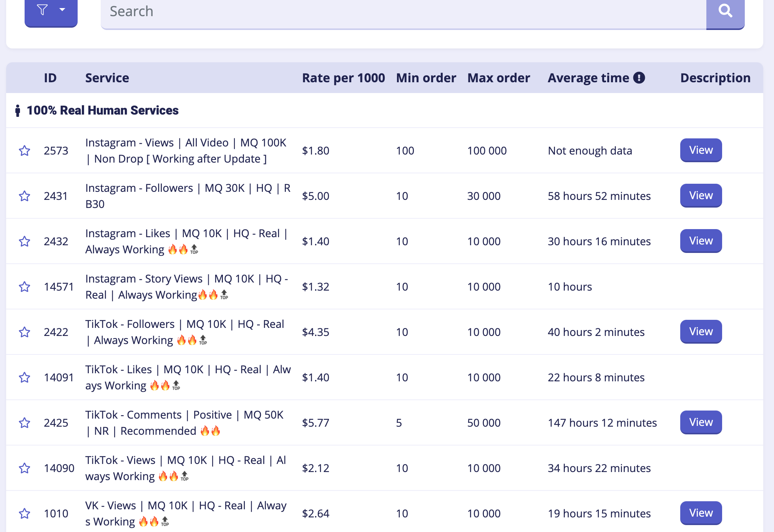Click service ID 14571
Screen dimensions: 774x532
pyautogui.click(x=59, y=287)
